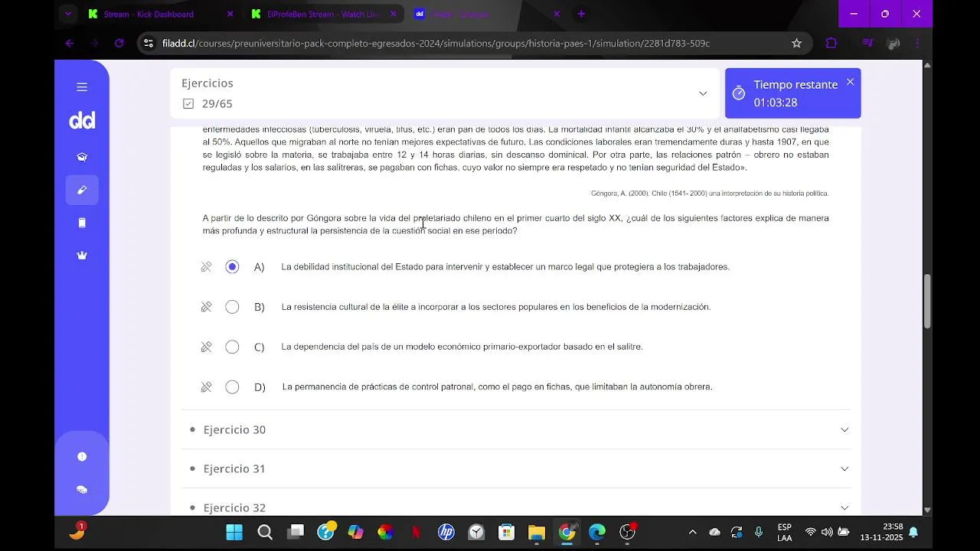Open the document sidebar icon
Image resolution: width=980 pixels, height=551 pixels.
click(82, 223)
